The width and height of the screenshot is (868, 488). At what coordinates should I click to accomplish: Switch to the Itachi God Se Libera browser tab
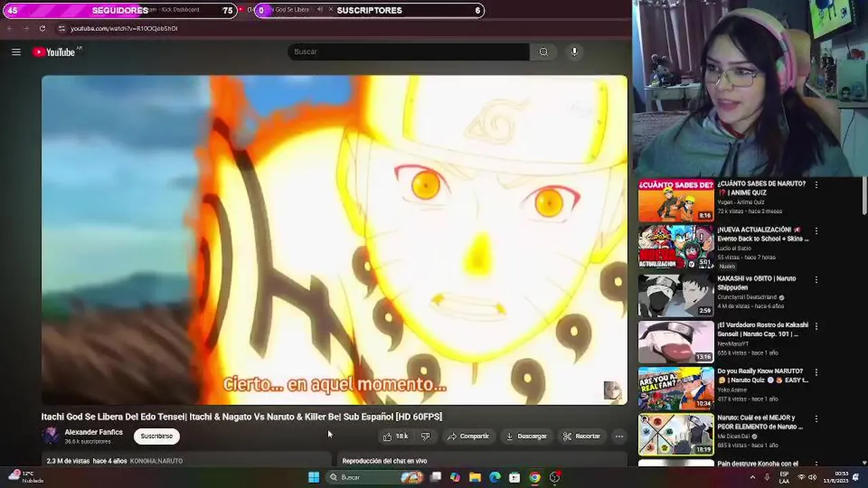pyautogui.click(x=288, y=9)
